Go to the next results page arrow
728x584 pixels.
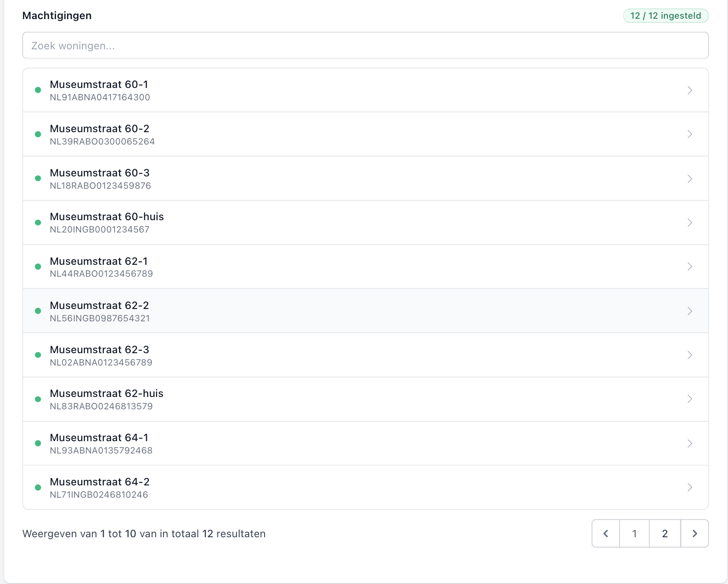coord(694,533)
